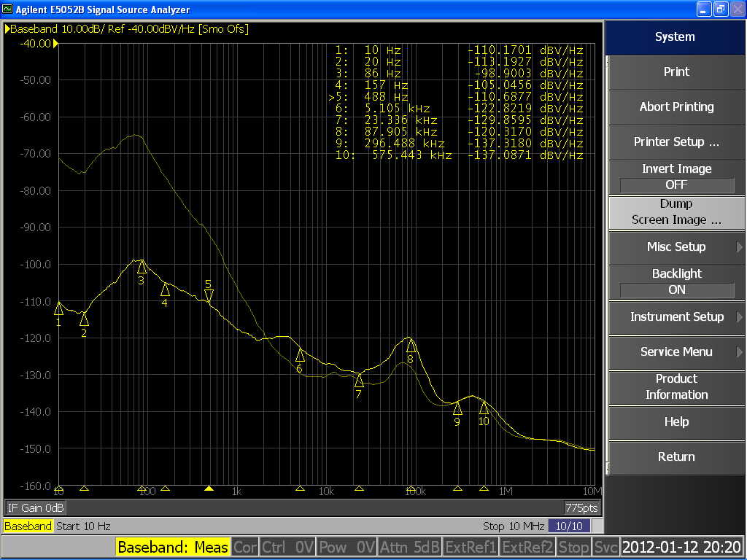The width and height of the screenshot is (747, 560).
Task: Select marker 4 triangle on the trace
Action: (x=165, y=289)
